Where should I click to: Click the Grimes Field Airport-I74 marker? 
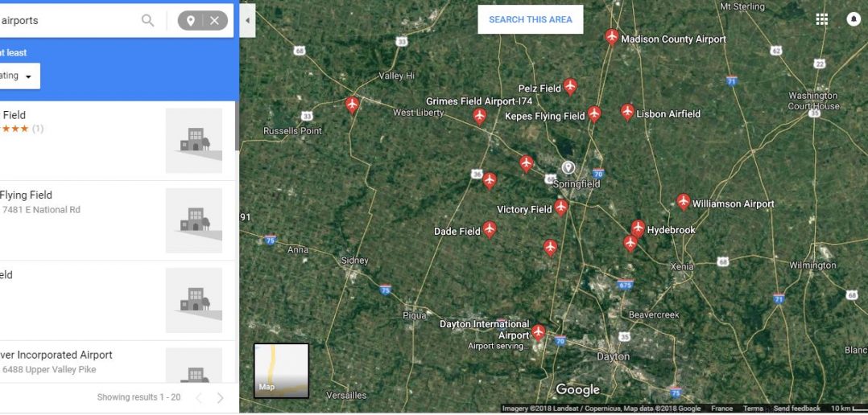(x=479, y=116)
